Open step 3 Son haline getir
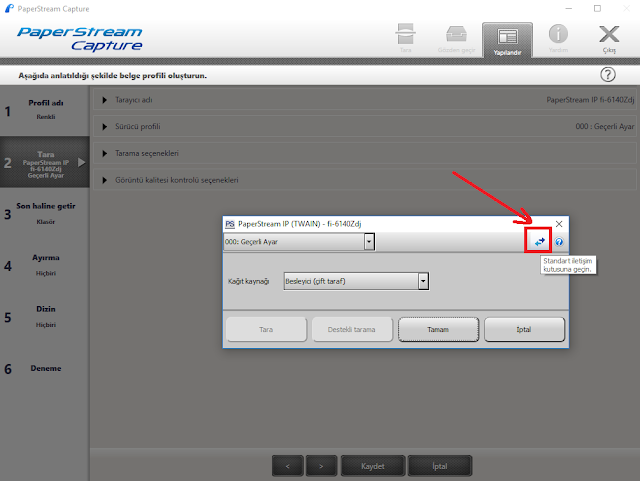This screenshot has height=481, width=640. [44, 214]
